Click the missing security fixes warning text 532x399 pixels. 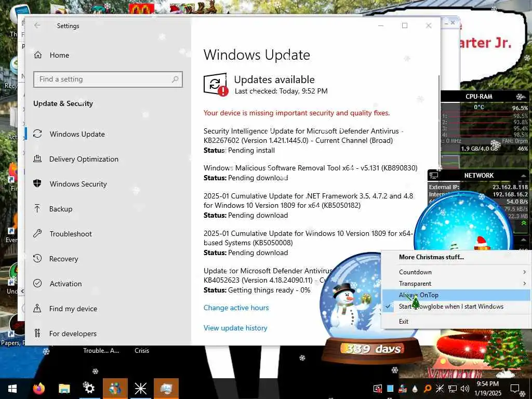(x=297, y=113)
